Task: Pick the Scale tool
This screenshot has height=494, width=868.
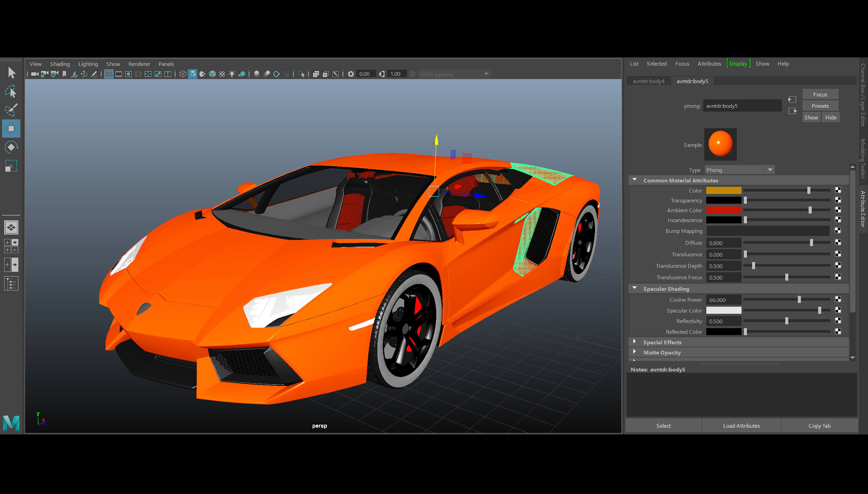Action: pos(11,166)
